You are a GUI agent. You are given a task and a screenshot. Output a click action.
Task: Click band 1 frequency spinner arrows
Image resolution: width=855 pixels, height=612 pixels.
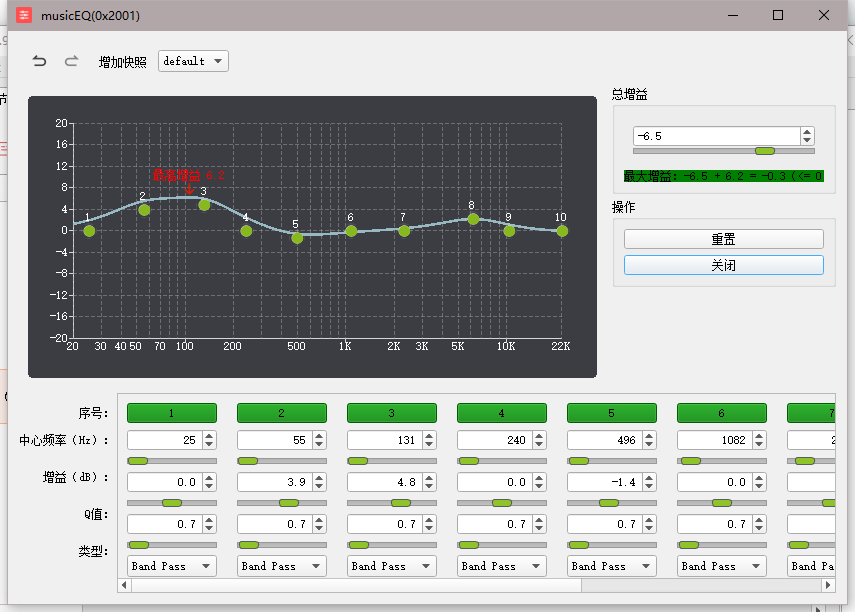point(209,440)
